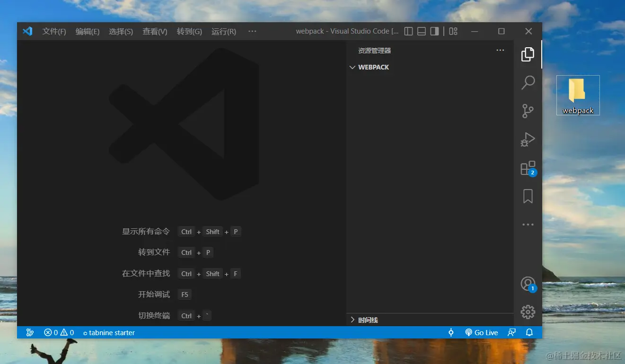625x364 pixels.
Task: Open the Source Control view
Action: coord(528,111)
